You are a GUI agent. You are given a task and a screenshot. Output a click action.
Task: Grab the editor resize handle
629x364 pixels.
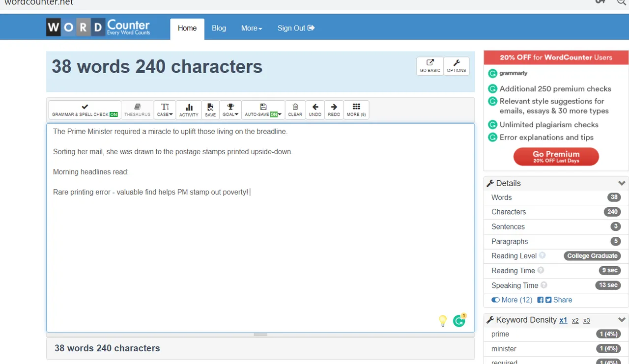(x=260, y=335)
